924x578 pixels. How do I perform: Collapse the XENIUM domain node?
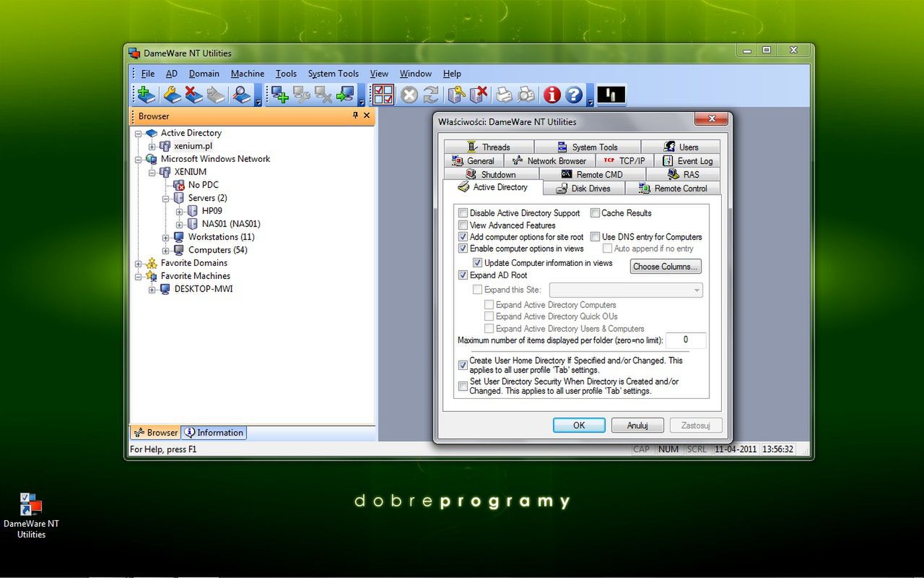(x=152, y=173)
